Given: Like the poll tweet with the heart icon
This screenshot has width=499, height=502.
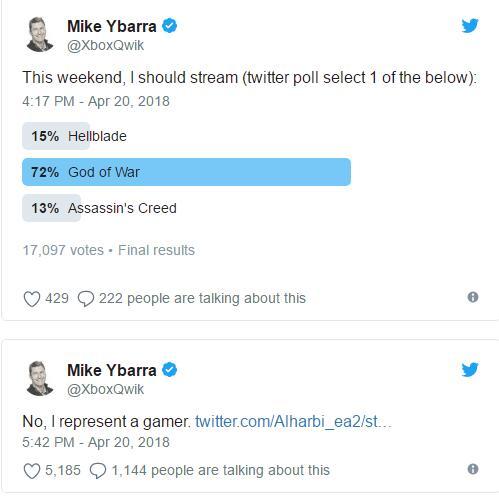Looking at the screenshot, I should click(x=32, y=299).
